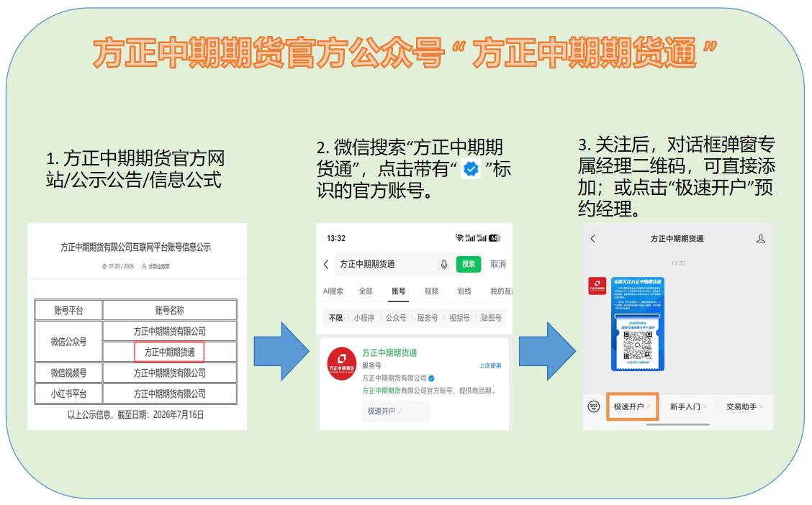Tap the chat header title 方正中期期货通

677,239
